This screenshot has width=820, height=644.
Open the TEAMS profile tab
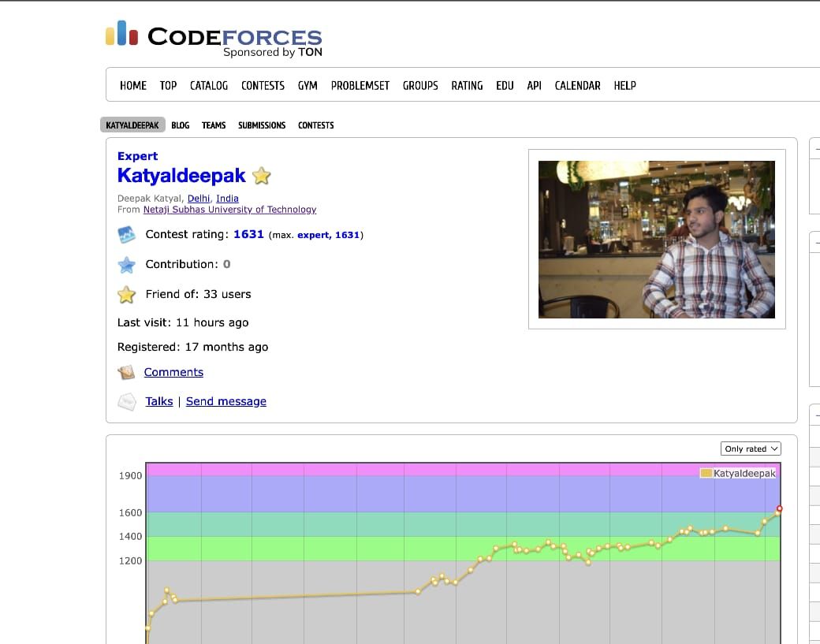[x=214, y=125]
